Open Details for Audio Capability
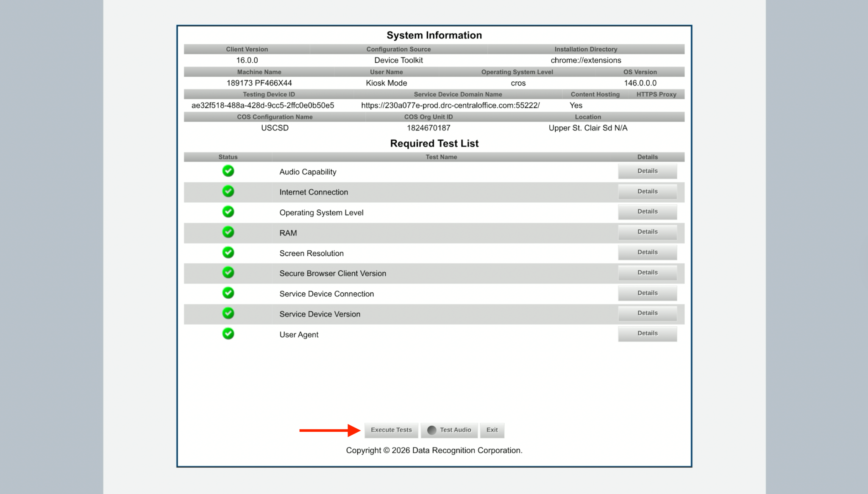This screenshot has width=868, height=494. click(647, 171)
